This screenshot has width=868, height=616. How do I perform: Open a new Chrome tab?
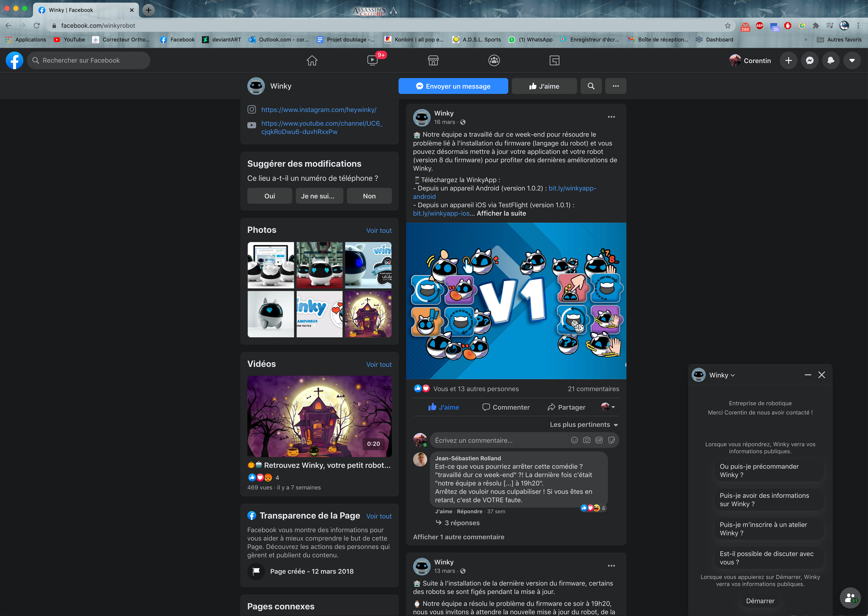149,10
